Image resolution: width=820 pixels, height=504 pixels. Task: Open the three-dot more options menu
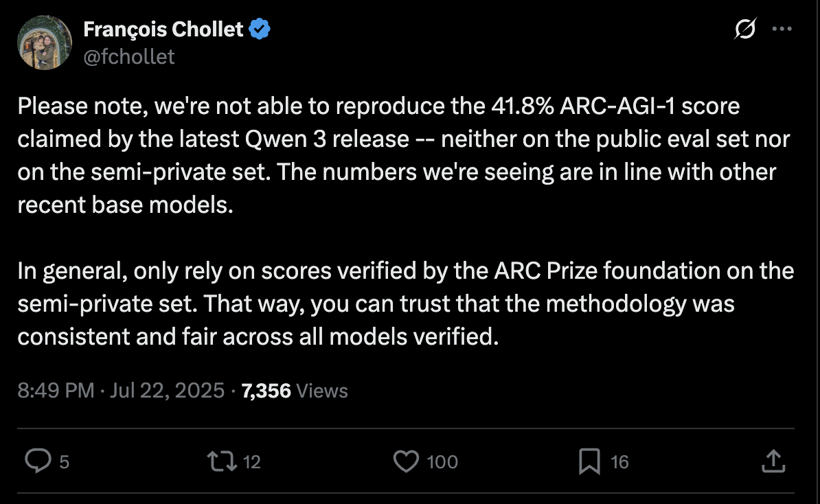click(x=782, y=29)
